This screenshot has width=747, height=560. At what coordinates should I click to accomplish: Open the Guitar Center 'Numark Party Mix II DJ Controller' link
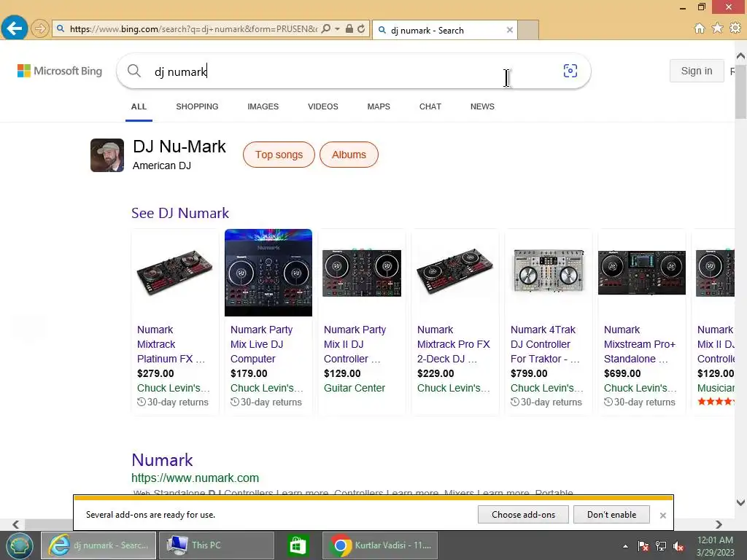coord(355,344)
